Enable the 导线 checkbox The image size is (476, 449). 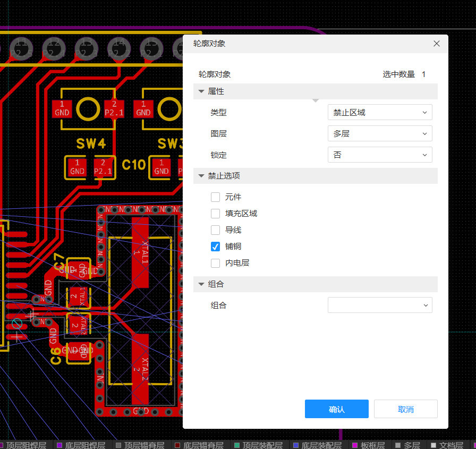(215, 230)
